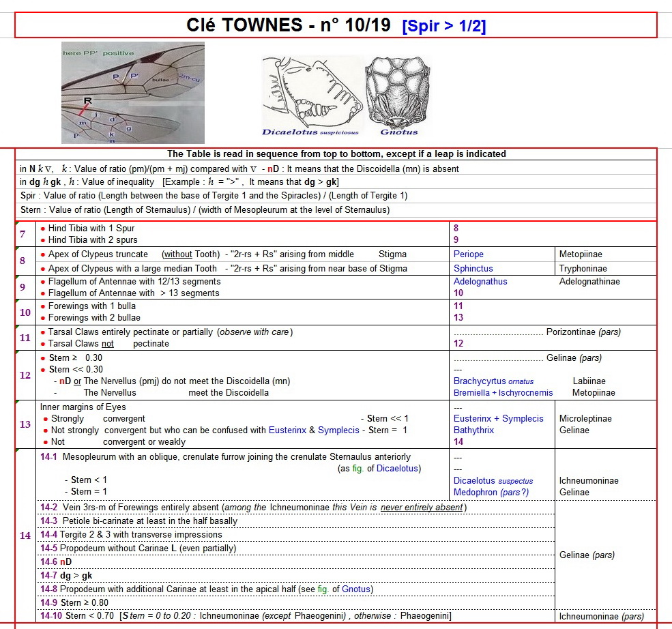Click the [Spir > 1/2] heading link

coord(444,27)
